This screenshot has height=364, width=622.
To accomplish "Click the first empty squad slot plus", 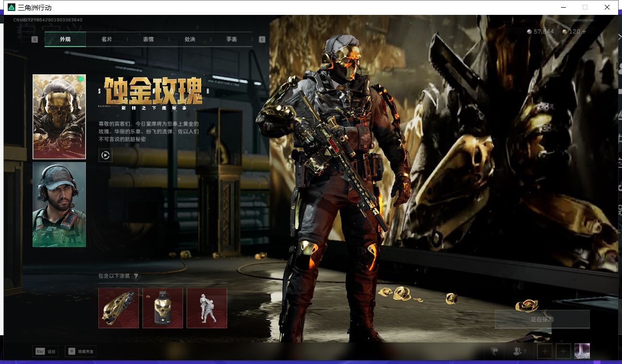I will [x=545, y=351].
